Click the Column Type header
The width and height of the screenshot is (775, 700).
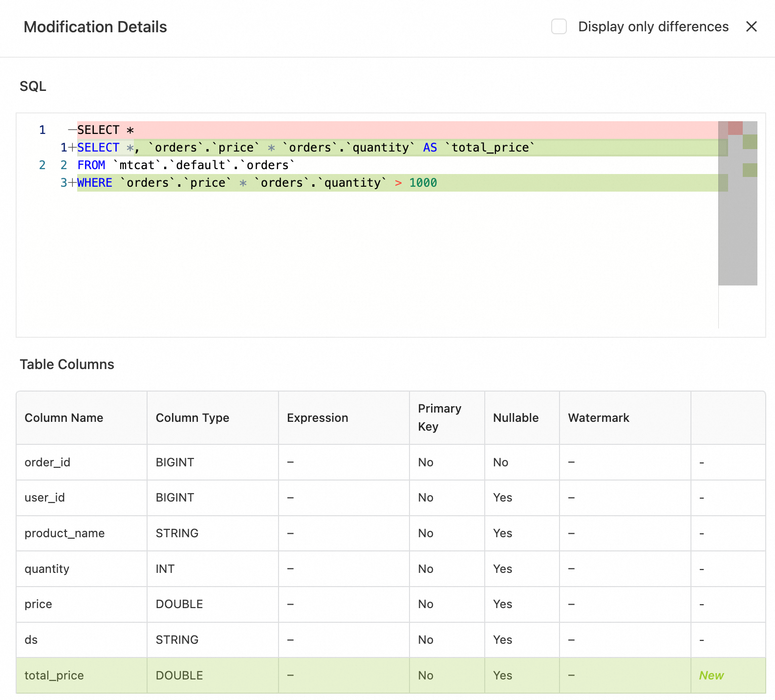[193, 418]
